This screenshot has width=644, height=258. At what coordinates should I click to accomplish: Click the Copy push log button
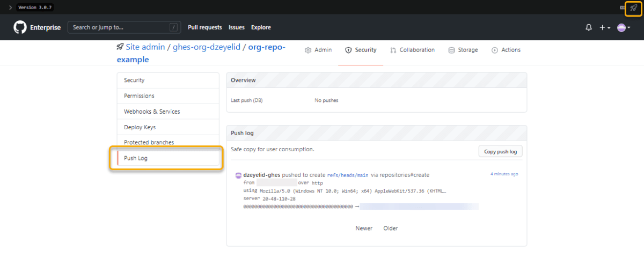tap(500, 151)
